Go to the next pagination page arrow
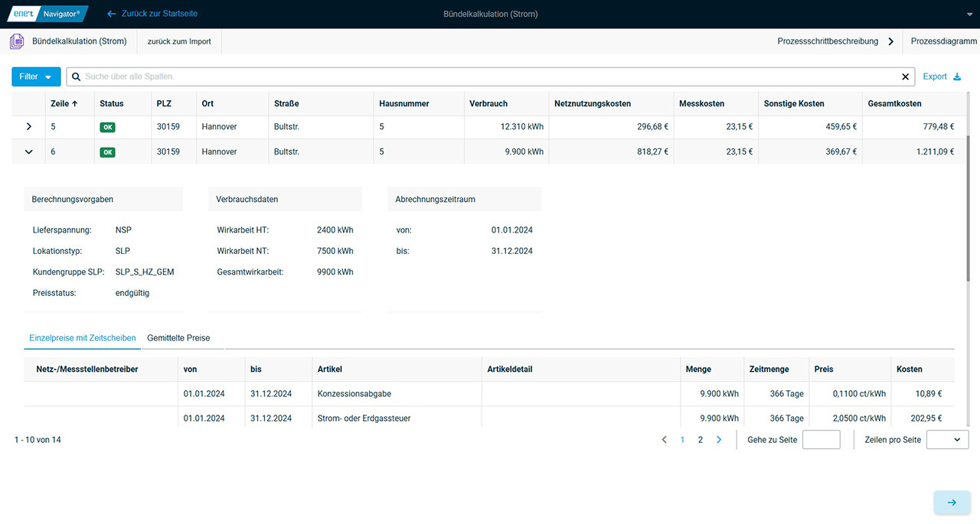Image resolution: width=980 pixels, height=524 pixels. point(718,440)
